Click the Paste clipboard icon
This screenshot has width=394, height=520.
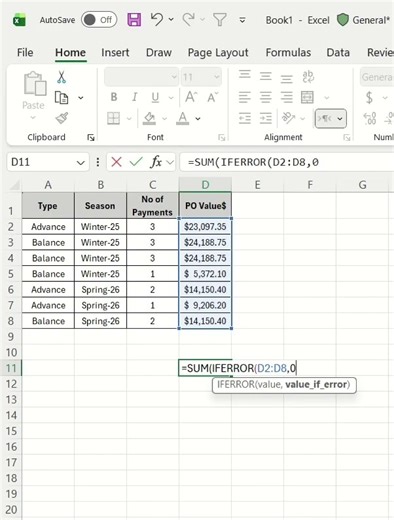click(x=34, y=83)
